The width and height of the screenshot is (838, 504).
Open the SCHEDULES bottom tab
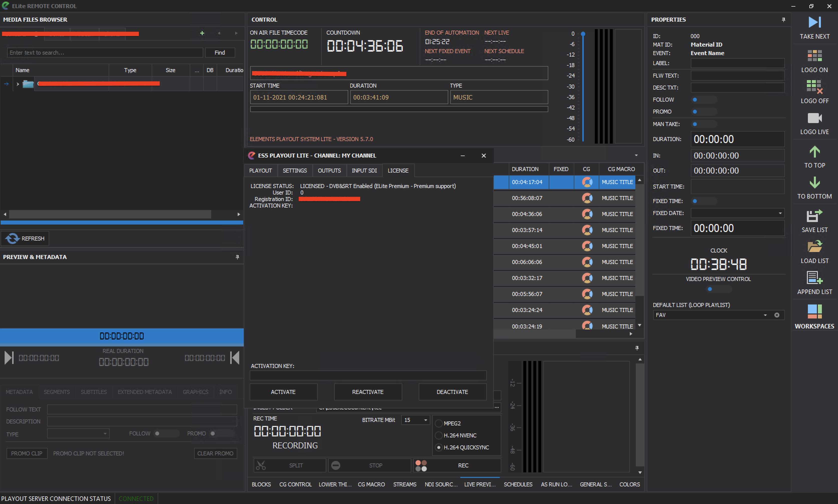[x=518, y=484]
